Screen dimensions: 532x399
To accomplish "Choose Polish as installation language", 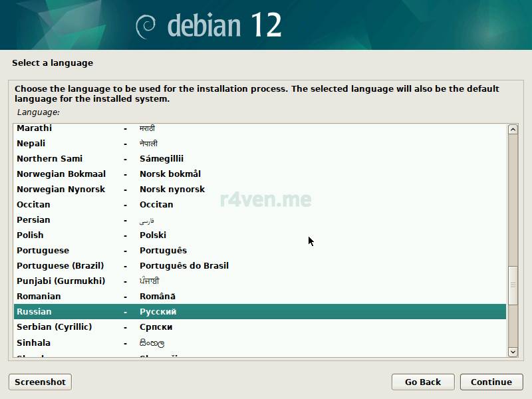I will (30, 235).
